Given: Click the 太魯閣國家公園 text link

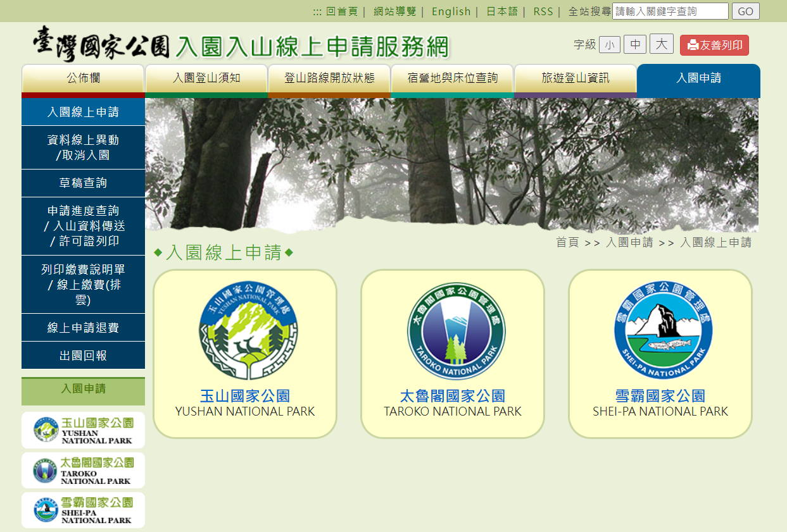Looking at the screenshot, I should [453, 396].
